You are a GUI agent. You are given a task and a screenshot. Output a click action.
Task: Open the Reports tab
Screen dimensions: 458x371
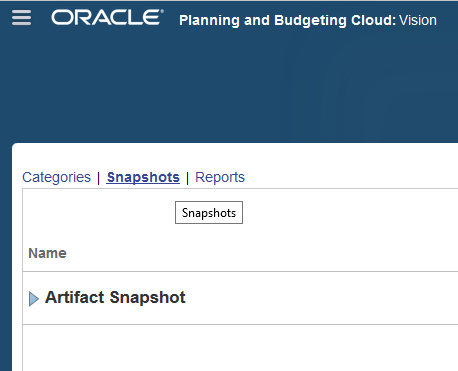220,177
